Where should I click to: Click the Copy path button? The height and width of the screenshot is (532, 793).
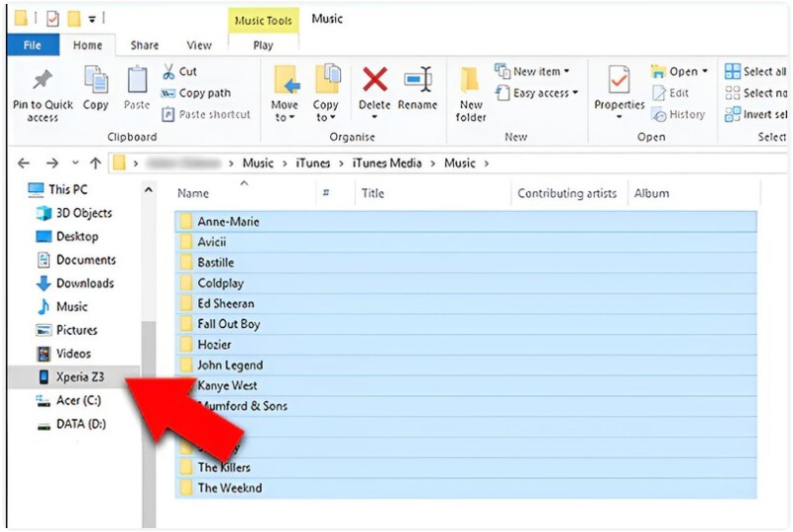[x=197, y=93]
